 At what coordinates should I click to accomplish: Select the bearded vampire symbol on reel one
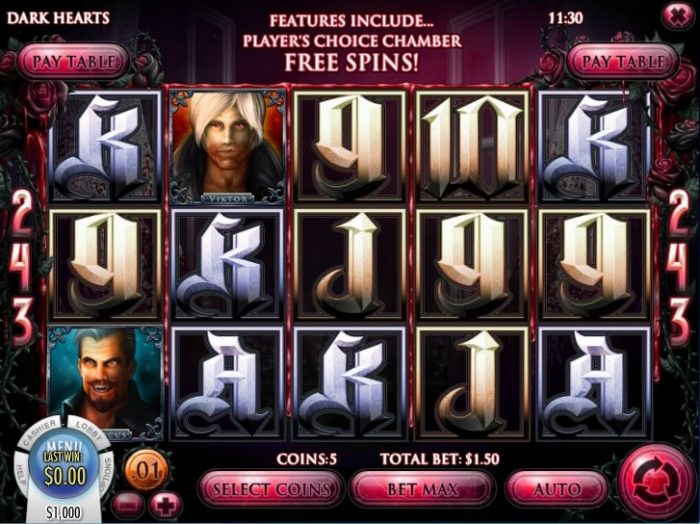(105, 383)
